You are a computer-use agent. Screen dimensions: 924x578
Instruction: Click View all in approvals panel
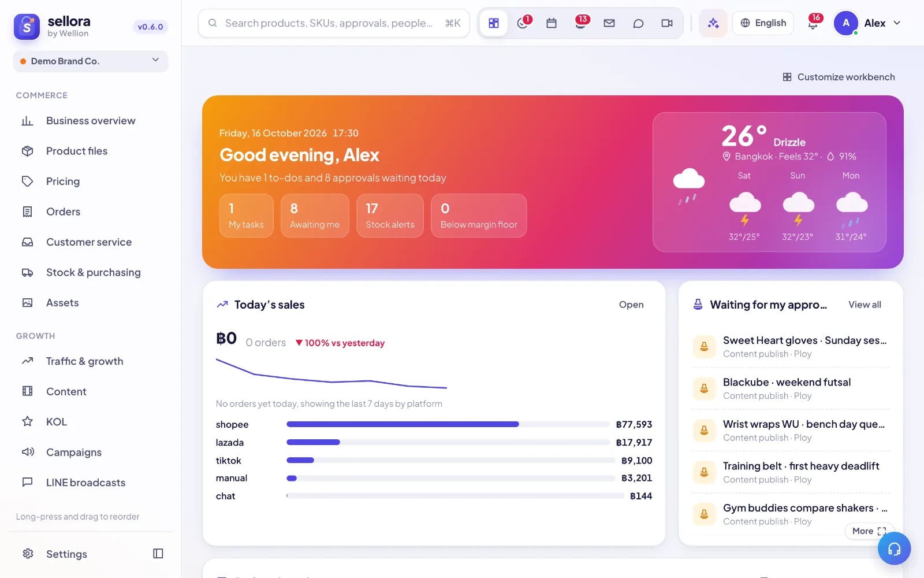pos(865,305)
